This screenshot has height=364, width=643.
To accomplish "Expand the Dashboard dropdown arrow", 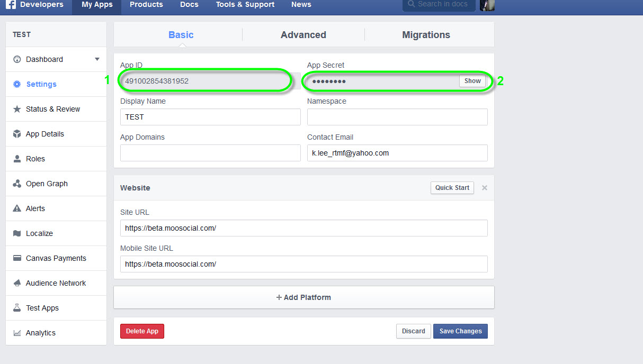I will (97, 59).
